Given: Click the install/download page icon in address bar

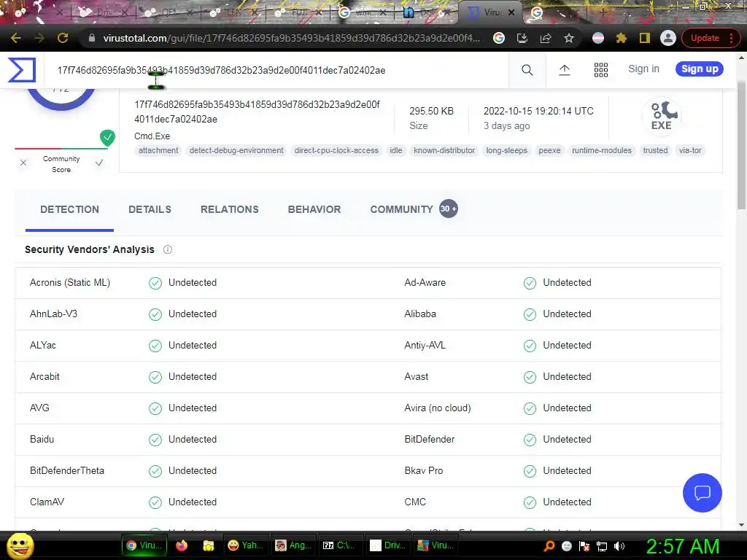Looking at the screenshot, I should (x=522, y=38).
